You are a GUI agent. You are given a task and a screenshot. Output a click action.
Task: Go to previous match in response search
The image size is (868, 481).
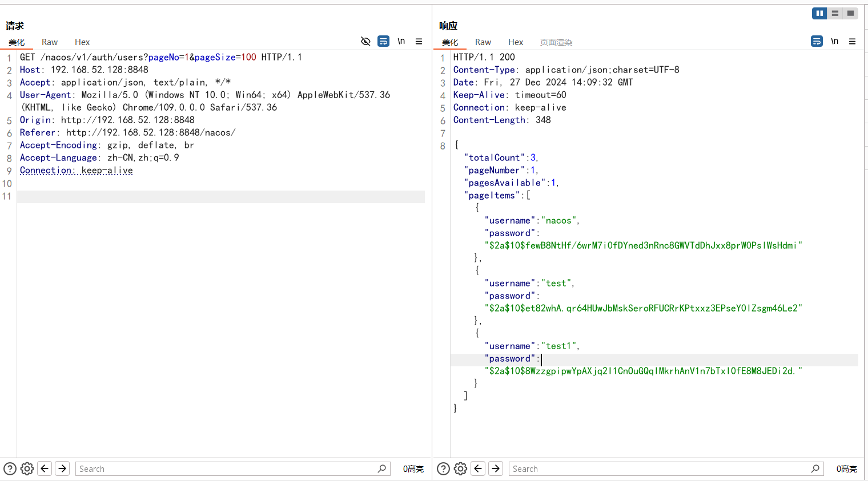click(479, 468)
